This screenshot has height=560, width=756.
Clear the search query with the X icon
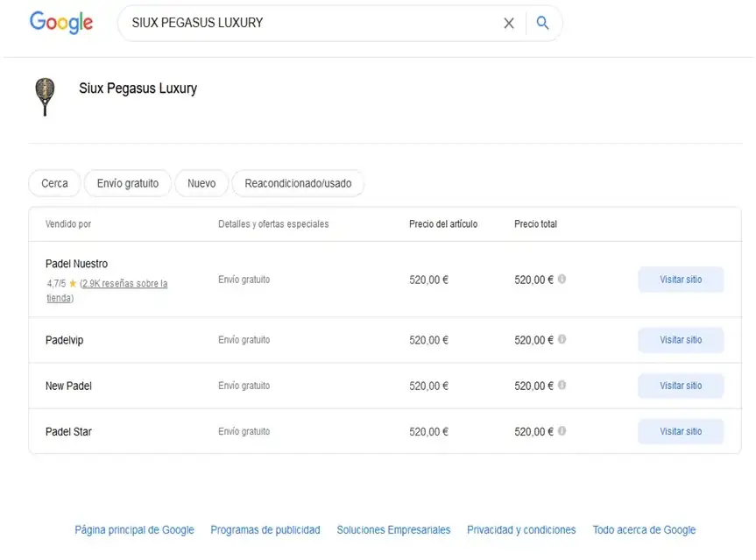pyautogui.click(x=509, y=24)
